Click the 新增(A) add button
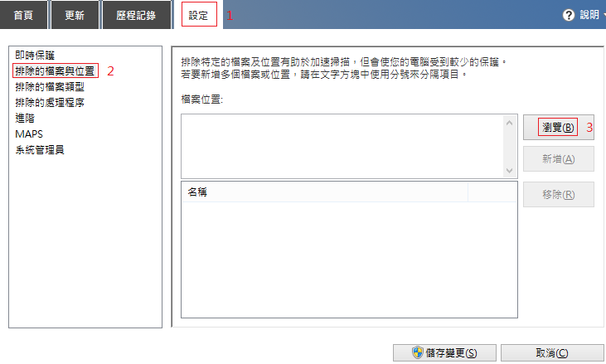Image resolution: width=606 pixels, height=364 pixels. (x=558, y=159)
